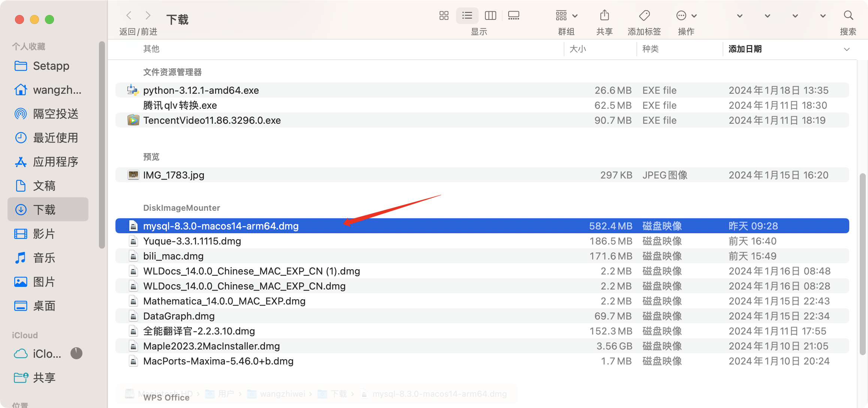Switch to gallery view
Screen dimensions: 868x408
pyautogui.click(x=513, y=16)
